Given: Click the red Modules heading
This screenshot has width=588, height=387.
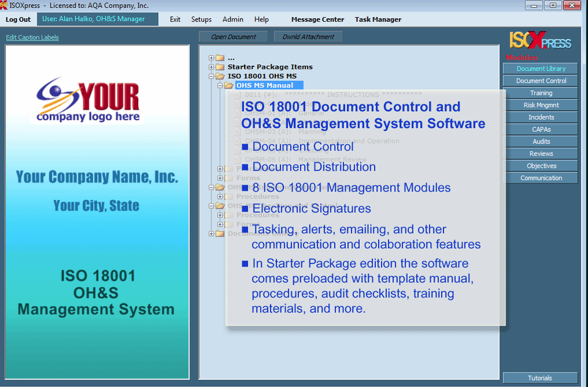Looking at the screenshot, I should pyautogui.click(x=521, y=58).
